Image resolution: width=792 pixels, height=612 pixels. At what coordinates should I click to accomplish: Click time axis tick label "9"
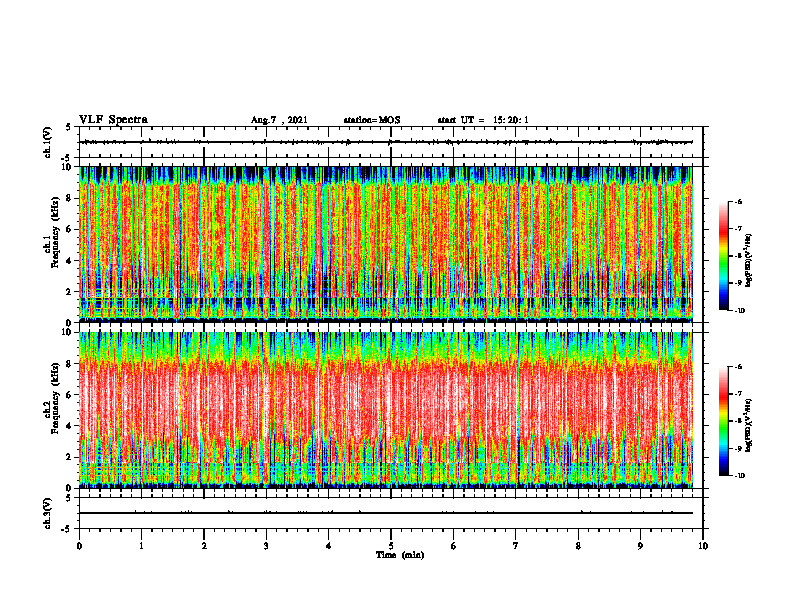point(640,546)
